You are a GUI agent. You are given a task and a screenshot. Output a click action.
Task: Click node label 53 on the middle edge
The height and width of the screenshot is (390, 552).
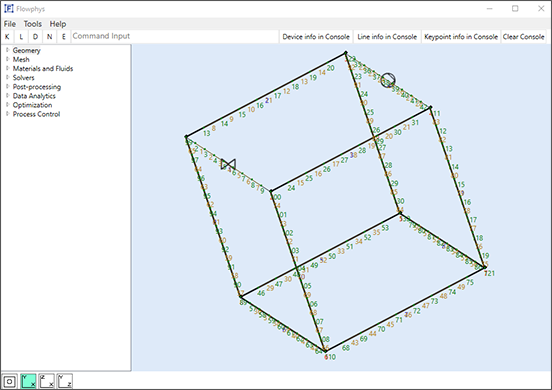tap(385, 228)
